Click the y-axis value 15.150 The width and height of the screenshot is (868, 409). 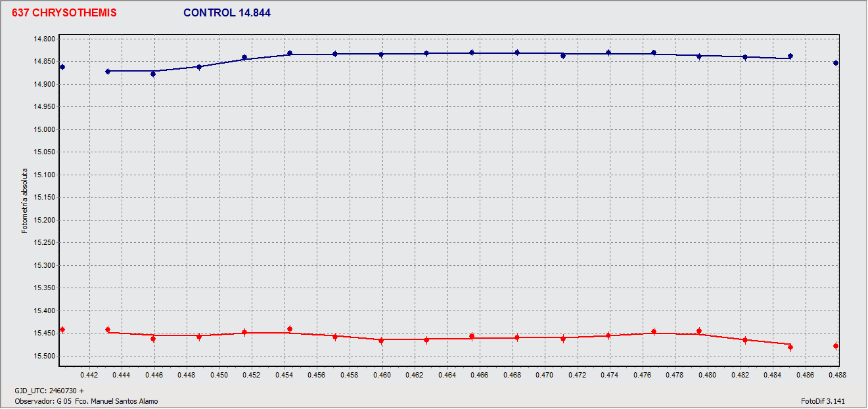point(43,198)
